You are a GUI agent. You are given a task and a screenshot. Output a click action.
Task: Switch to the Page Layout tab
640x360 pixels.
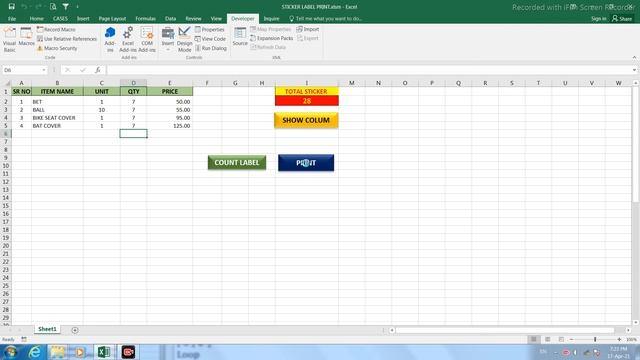tap(112, 19)
